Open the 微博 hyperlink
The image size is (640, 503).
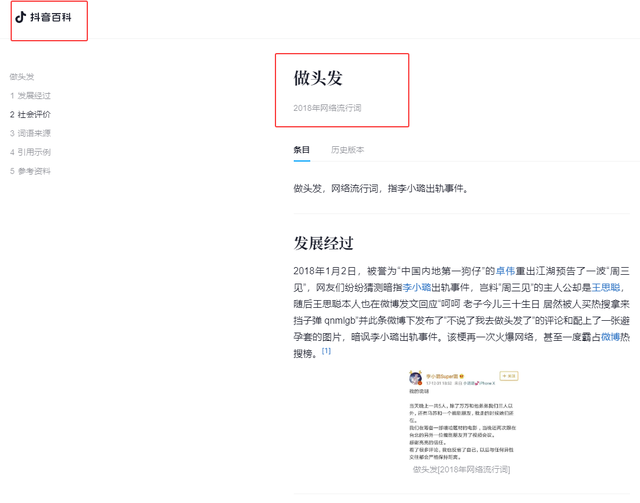pyautogui.click(x=611, y=337)
